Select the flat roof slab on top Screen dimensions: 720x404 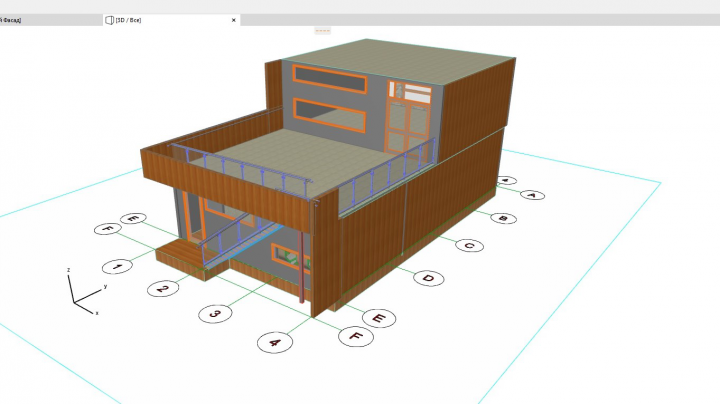pyautogui.click(x=399, y=62)
